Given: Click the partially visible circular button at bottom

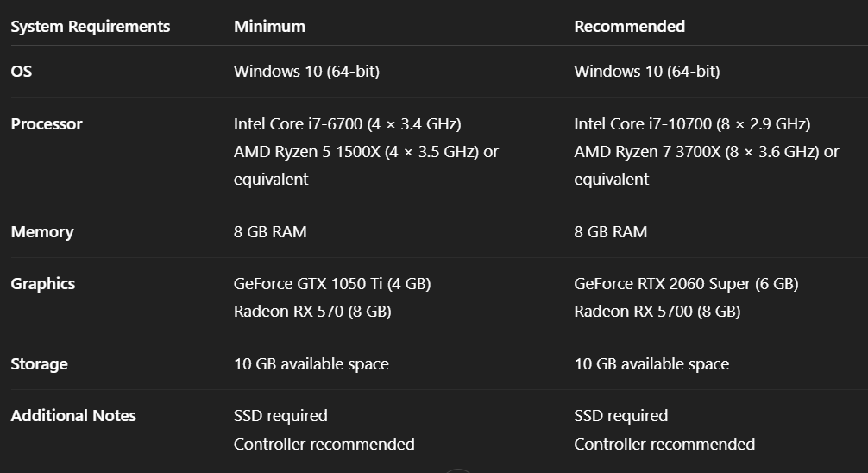Looking at the screenshot, I should click(x=458, y=470).
